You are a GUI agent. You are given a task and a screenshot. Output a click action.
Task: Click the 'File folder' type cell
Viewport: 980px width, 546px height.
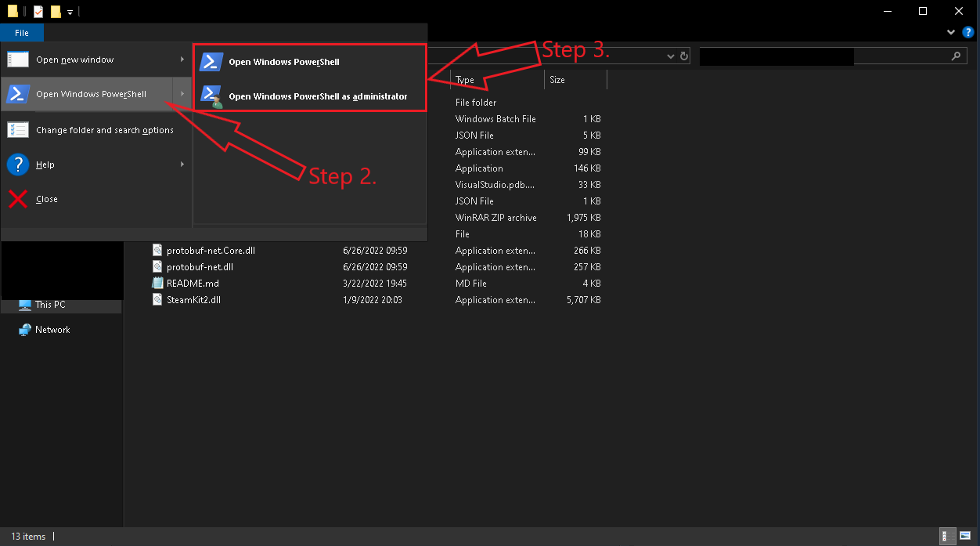pos(476,103)
